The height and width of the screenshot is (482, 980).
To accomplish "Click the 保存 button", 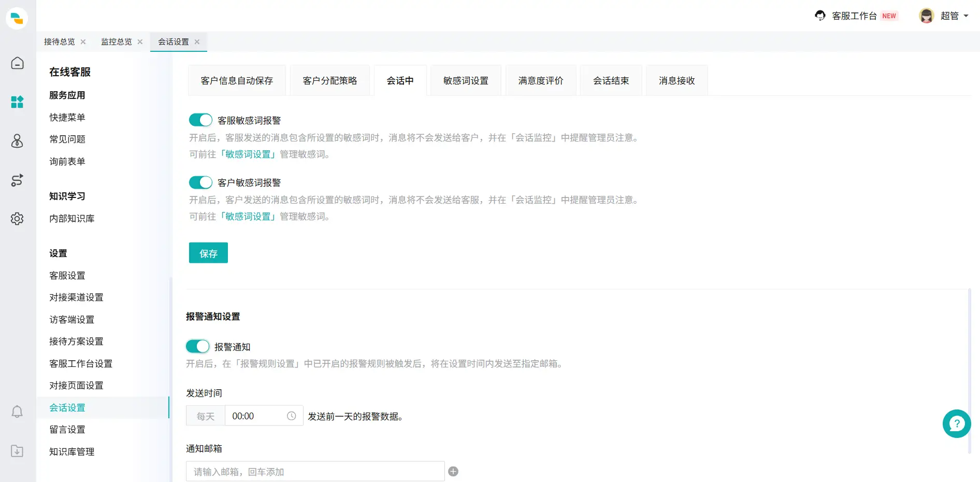I will pyautogui.click(x=208, y=253).
